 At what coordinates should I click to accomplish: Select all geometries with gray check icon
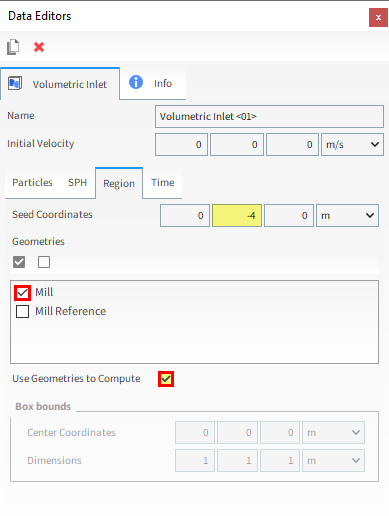point(19,262)
